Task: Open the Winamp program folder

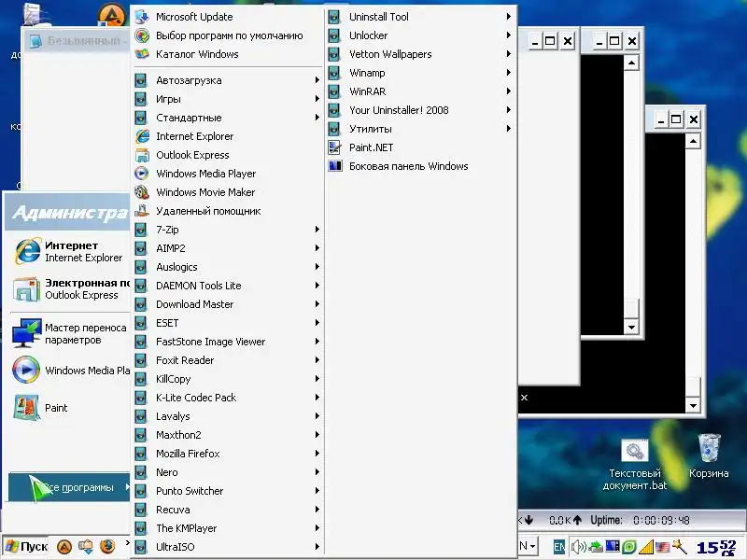Action: pyautogui.click(x=420, y=73)
